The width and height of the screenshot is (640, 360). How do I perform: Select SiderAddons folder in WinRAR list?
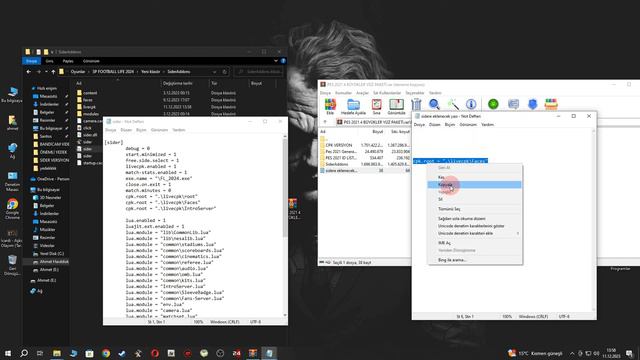click(337, 164)
